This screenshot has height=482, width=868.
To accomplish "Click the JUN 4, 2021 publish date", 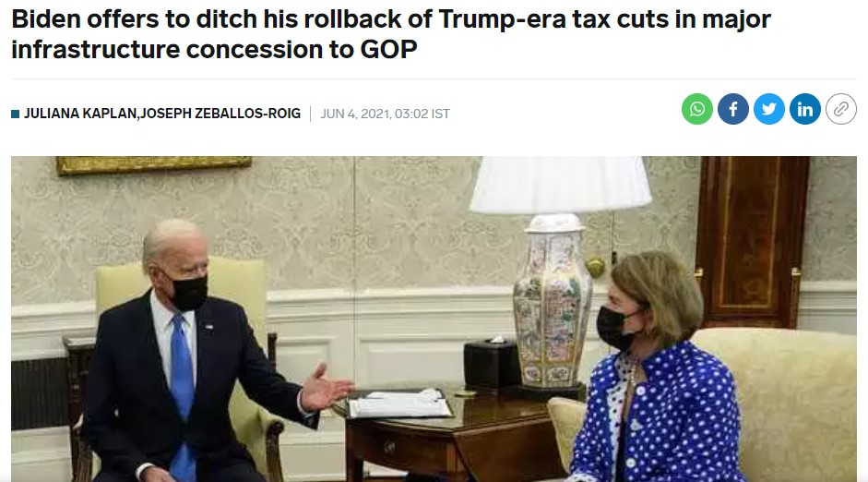I will point(354,114).
